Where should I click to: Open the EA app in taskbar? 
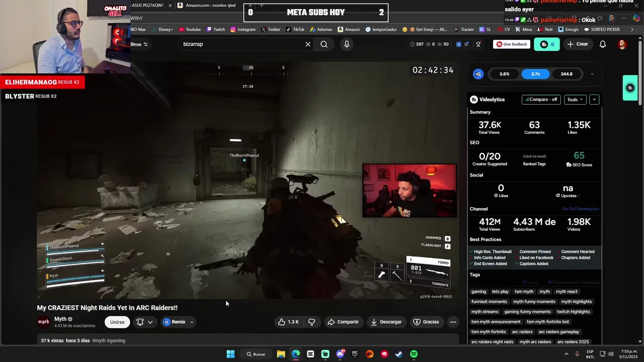pyautogui.click(x=370, y=354)
